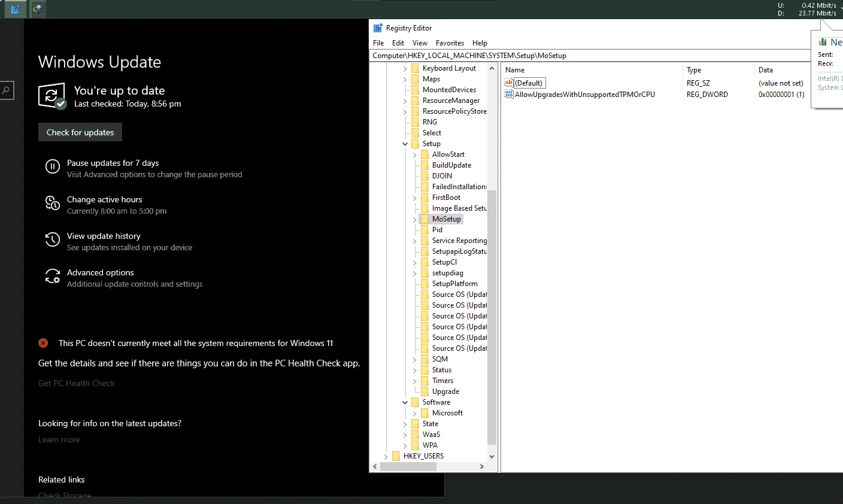Click the tree horizontal scrollbar right arrow
The image size is (843, 504).
tap(481, 466)
